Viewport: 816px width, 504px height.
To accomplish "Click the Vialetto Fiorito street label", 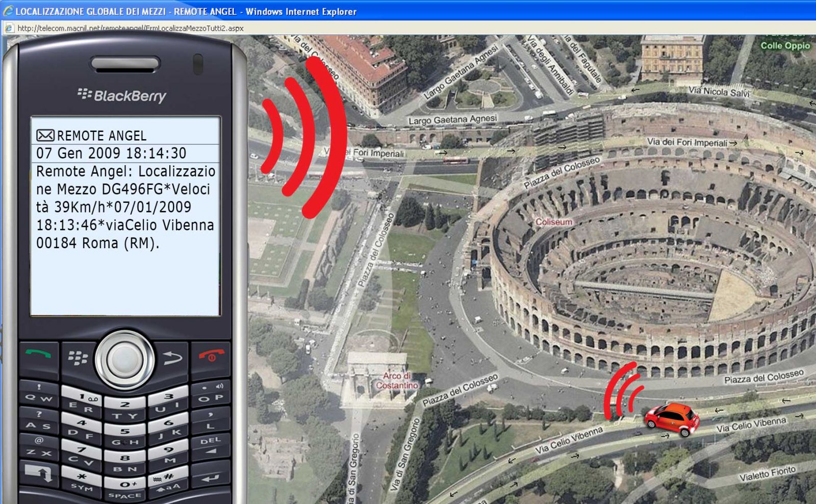I will [768, 474].
